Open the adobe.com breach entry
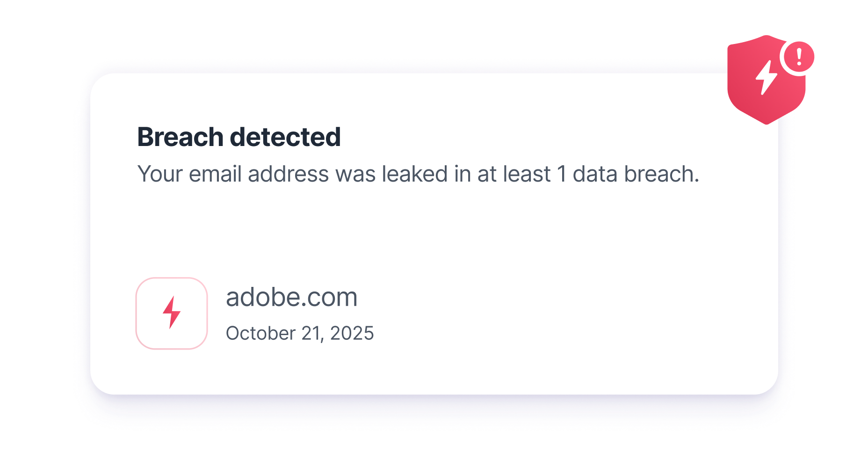Viewport: 868px width, 468px height. [x=291, y=297]
